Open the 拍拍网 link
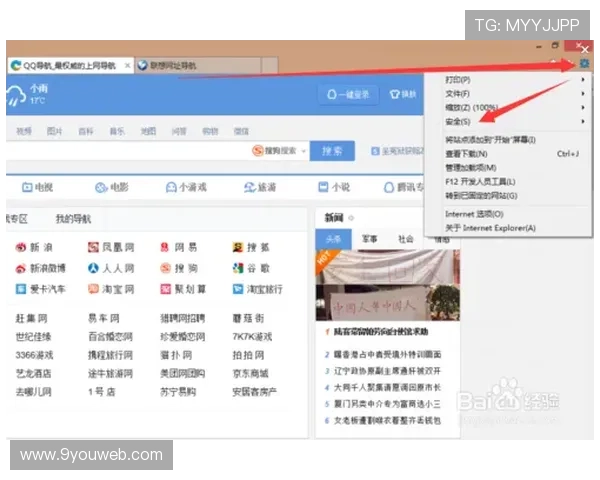Image resolution: width=600 pixels, height=480 pixels. 248,355
